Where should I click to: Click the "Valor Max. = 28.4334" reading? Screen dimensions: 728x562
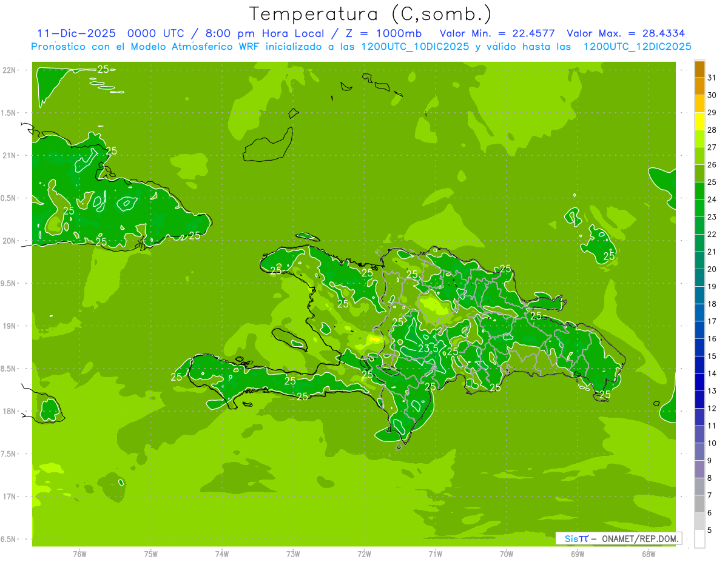coord(626,33)
